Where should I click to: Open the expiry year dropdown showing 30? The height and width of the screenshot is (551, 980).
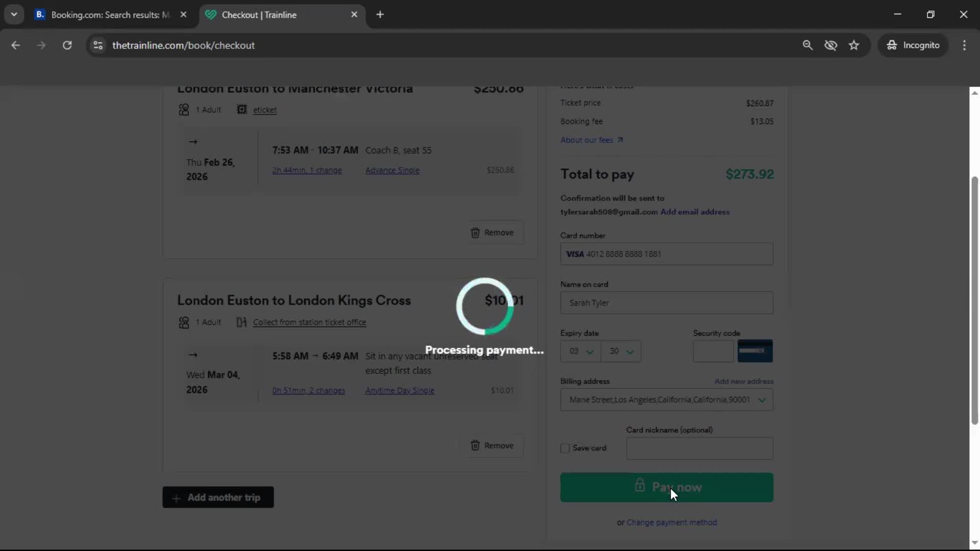point(621,351)
